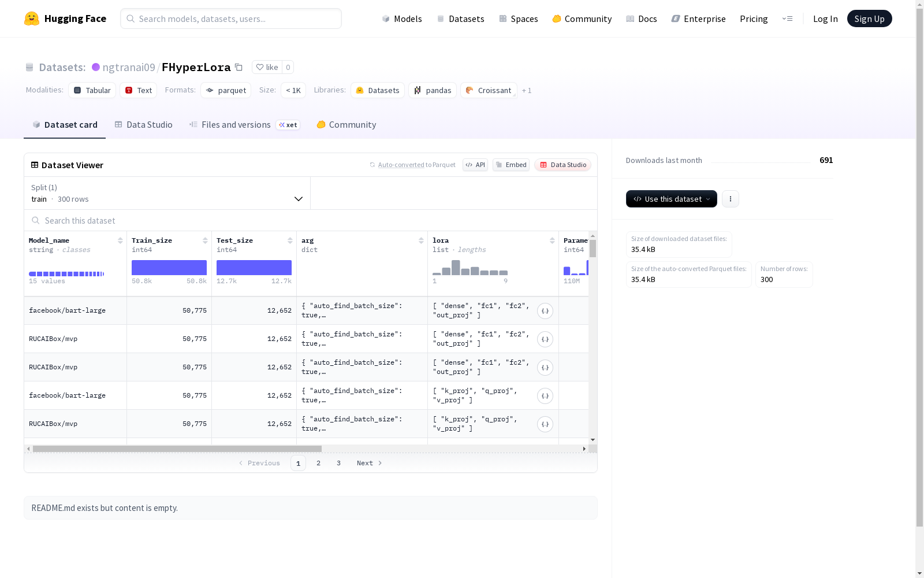Click the lora lengths histogram
This screenshot has width=924, height=578.
pyautogui.click(x=470, y=268)
